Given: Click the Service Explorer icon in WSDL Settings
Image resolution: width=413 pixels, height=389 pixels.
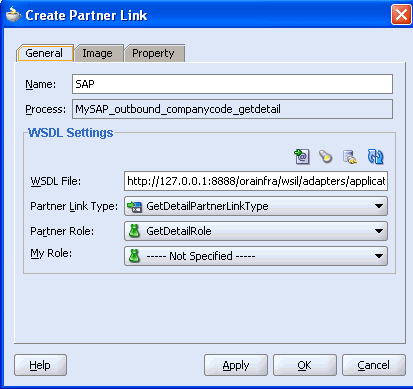Looking at the screenshot, I should tap(302, 156).
